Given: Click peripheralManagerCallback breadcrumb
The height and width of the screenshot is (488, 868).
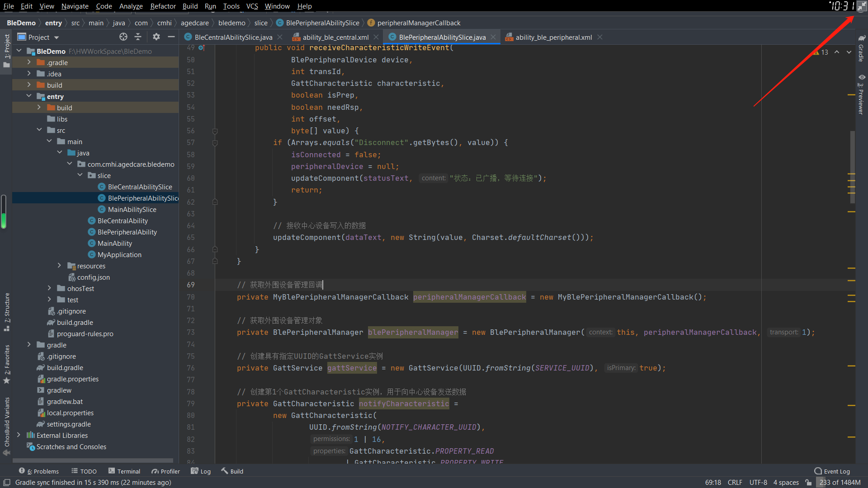Looking at the screenshot, I should (419, 23).
